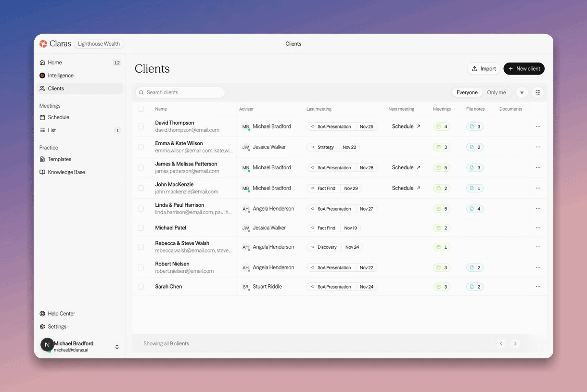Check the box for James & Melissa Patterson
The width and height of the screenshot is (587, 392).
tap(141, 167)
